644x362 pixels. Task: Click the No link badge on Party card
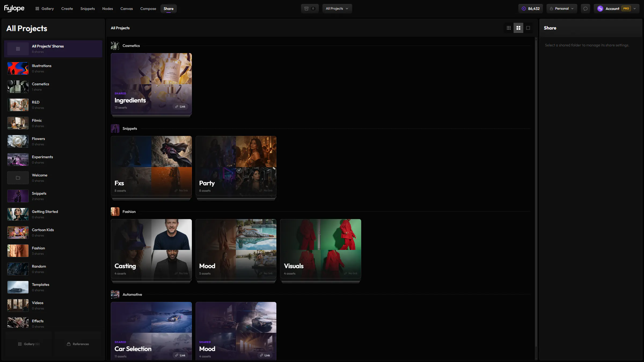click(266, 191)
